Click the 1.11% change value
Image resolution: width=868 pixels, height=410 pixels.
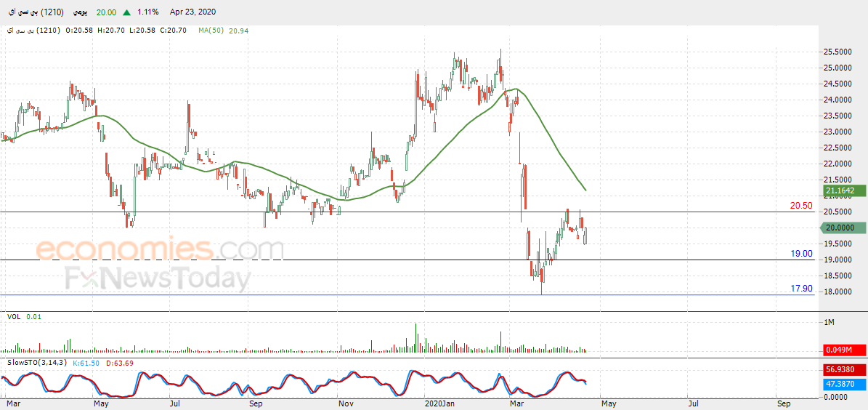[148, 12]
